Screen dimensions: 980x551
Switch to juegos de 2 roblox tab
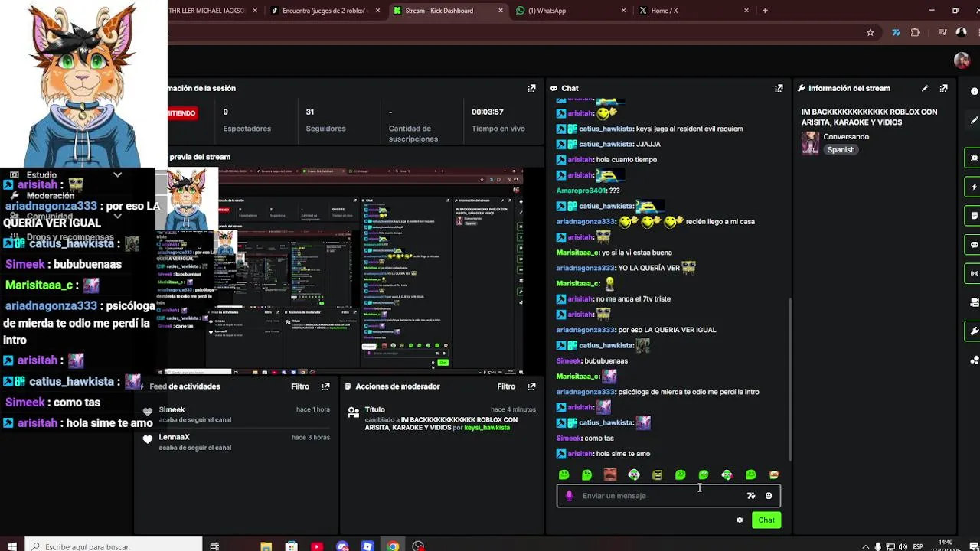[325, 11]
